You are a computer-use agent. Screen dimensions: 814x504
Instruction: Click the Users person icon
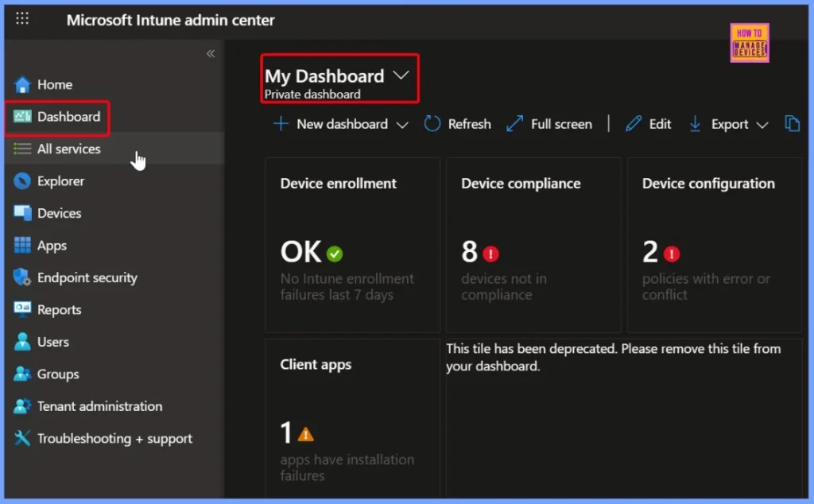[x=21, y=342]
